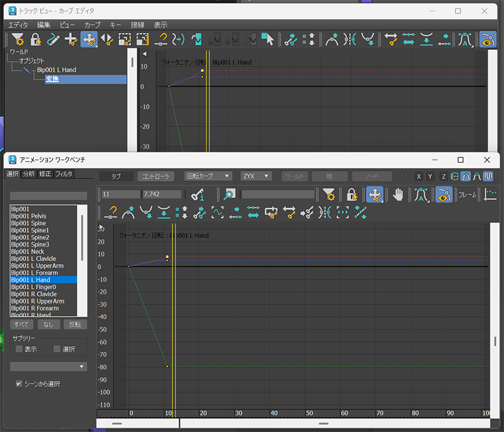Viewport: 504px width, 432px height.
Task: Open the 回転カーブ dropdown
Action: (x=208, y=177)
